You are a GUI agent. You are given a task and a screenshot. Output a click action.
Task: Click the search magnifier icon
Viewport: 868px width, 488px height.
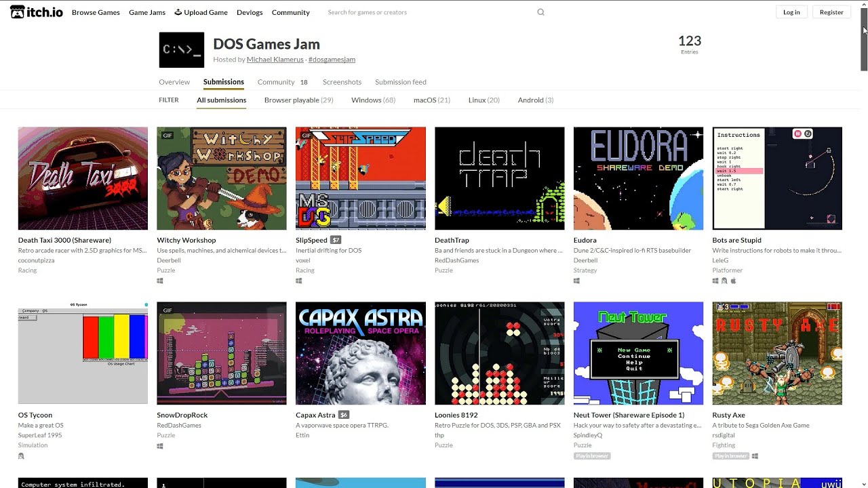(540, 12)
